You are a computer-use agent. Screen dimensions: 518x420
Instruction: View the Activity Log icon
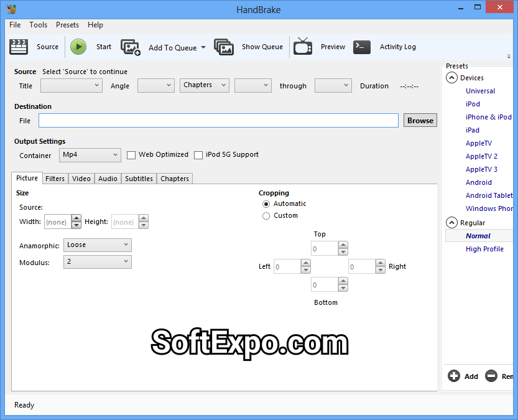click(x=362, y=47)
